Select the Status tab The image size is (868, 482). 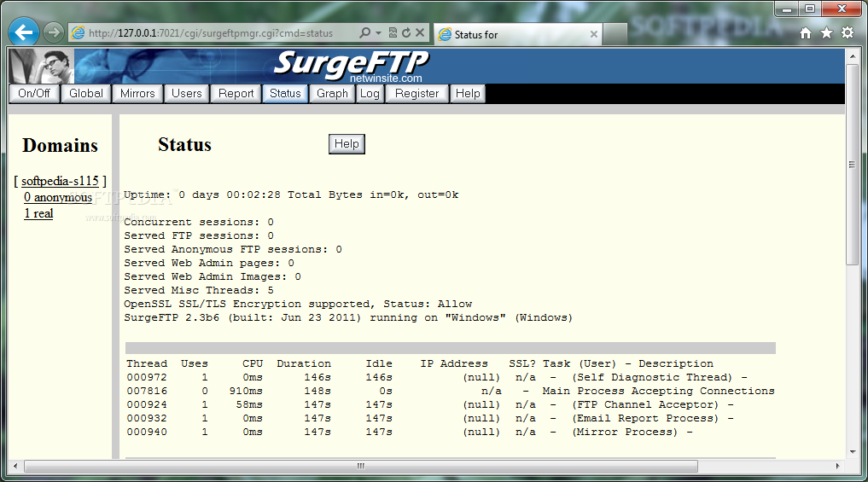(x=285, y=94)
